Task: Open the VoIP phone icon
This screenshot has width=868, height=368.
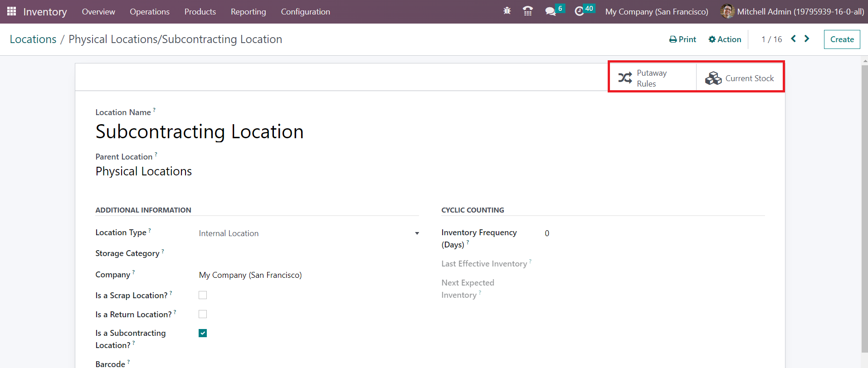Action: pos(527,11)
